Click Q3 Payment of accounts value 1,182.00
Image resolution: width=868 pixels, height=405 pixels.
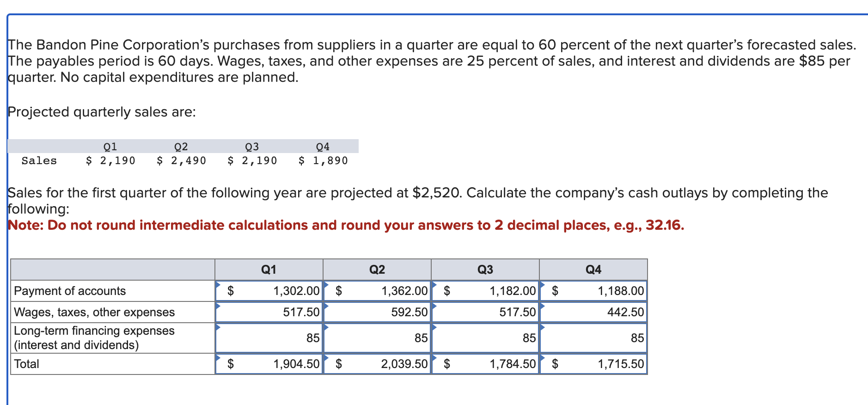(485, 291)
